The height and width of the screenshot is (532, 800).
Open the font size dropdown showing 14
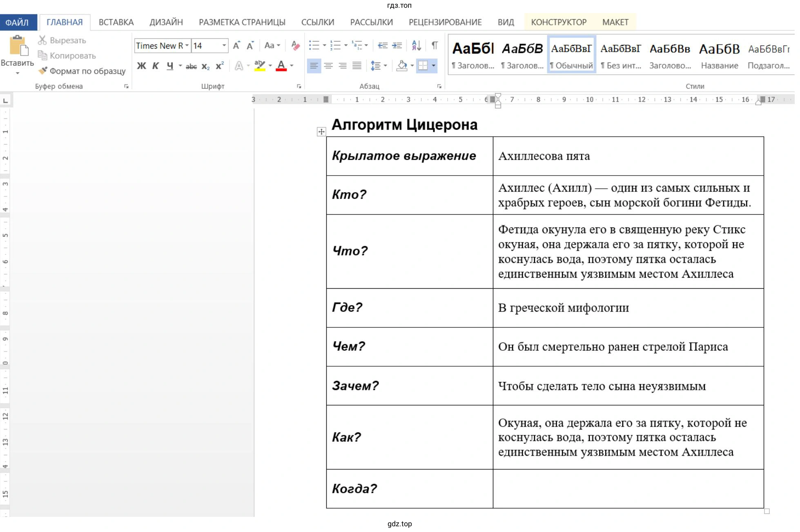224,45
